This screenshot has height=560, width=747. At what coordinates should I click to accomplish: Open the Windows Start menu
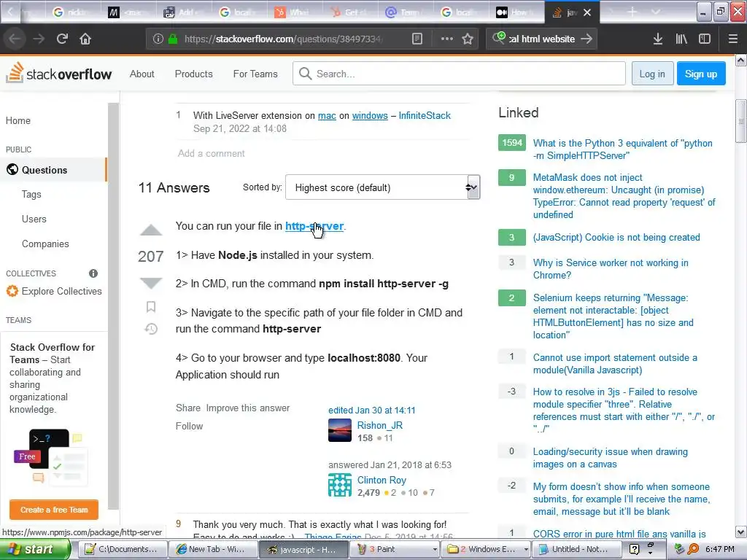point(34,550)
